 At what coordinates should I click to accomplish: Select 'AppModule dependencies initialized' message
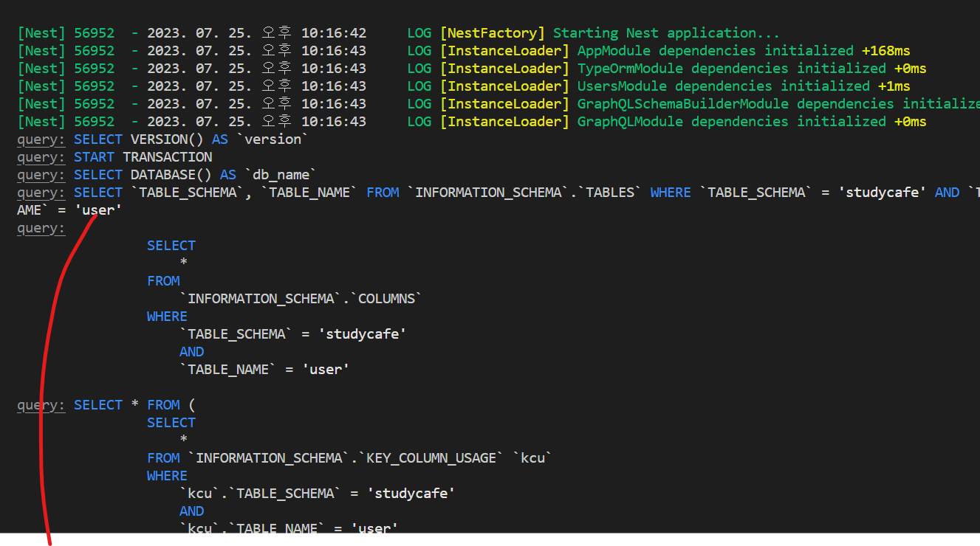pos(716,51)
